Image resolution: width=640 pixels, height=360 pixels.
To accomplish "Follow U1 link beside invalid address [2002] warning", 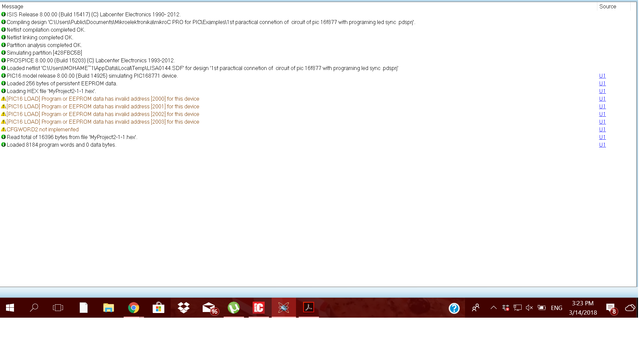I will click(602, 114).
